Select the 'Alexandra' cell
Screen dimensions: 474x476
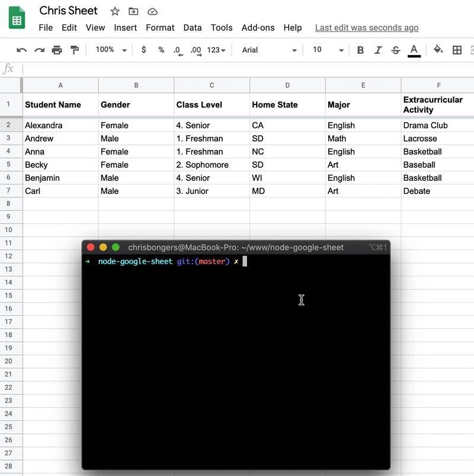60,125
